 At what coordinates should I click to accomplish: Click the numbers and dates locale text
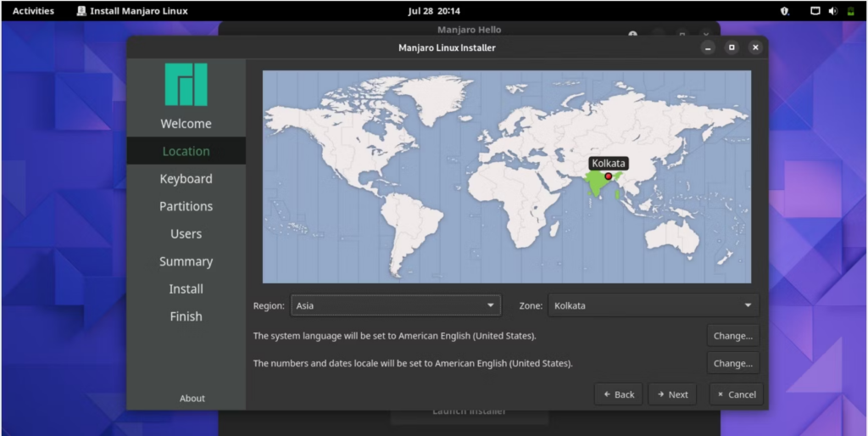(413, 363)
